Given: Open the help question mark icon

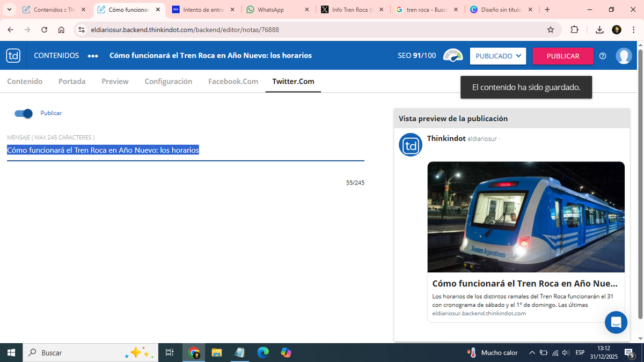Looking at the screenshot, I should [603, 56].
